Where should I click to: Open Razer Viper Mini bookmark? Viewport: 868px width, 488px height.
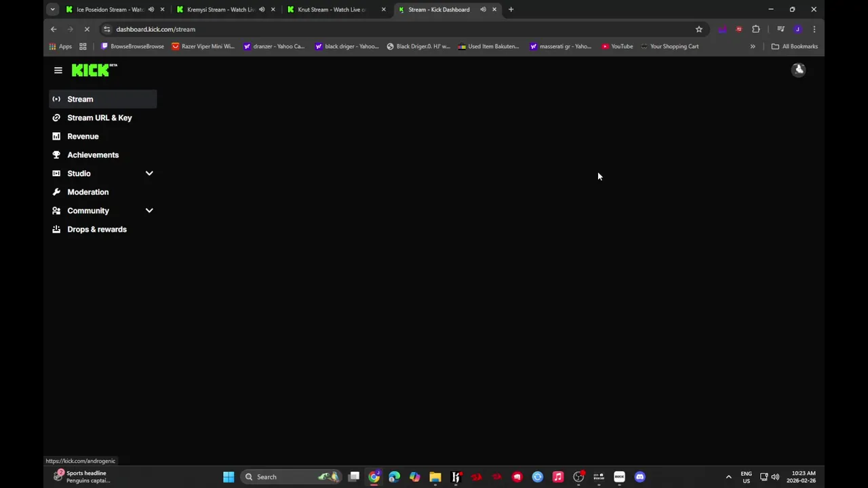[203, 47]
